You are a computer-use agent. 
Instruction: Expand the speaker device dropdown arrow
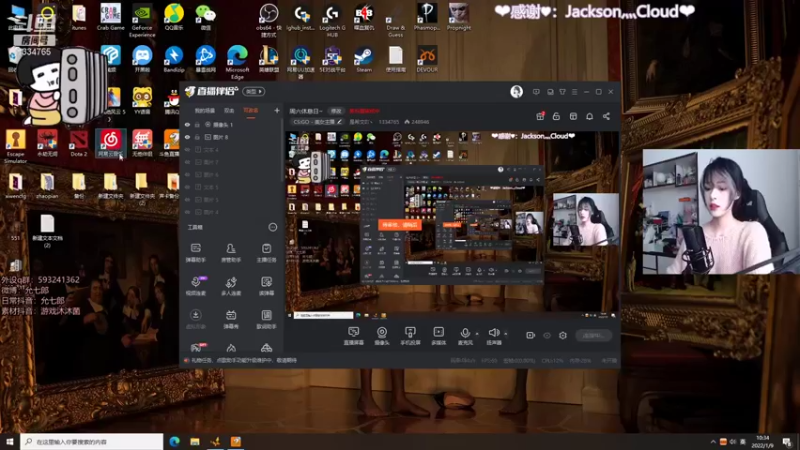pyautogui.click(x=506, y=334)
